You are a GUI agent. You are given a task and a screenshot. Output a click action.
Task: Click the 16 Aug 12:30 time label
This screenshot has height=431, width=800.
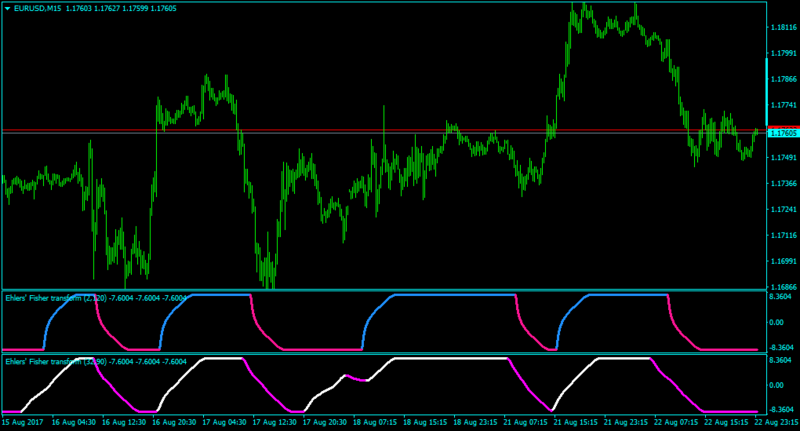(x=124, y=422)
